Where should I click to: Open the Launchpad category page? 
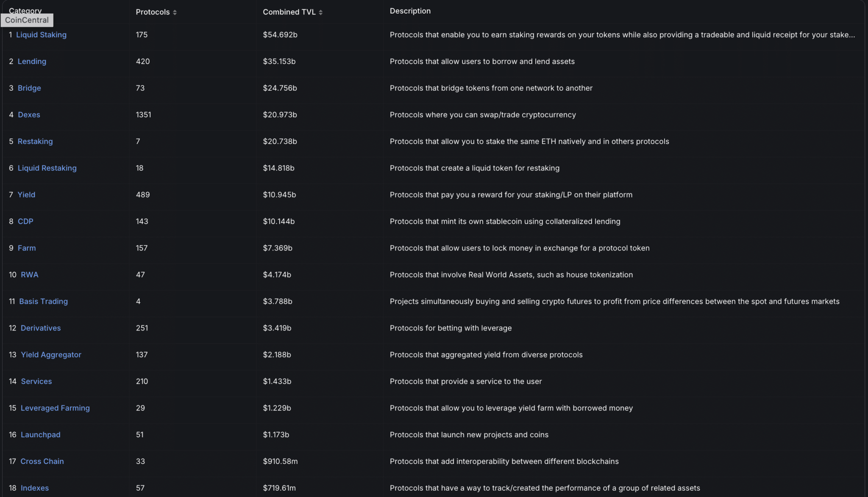click(40, 434)
